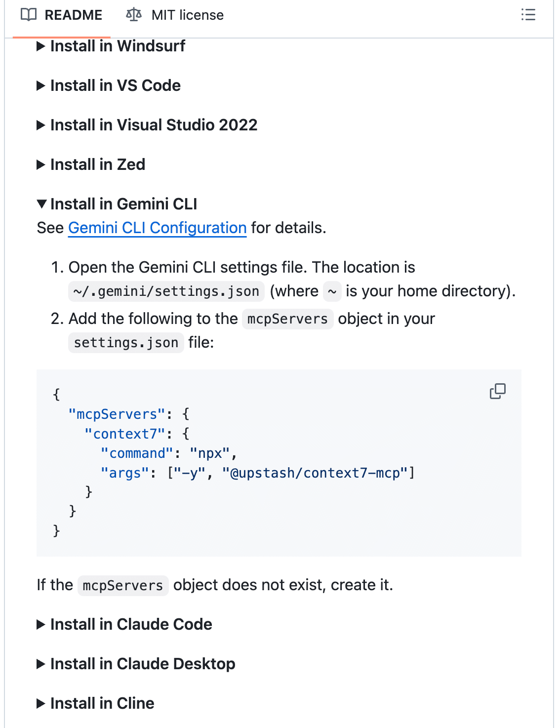This screenshot has width=560, height=728.
Task: Select the ~/.gemini/settings.json inline code
Action: pos(165,291)
